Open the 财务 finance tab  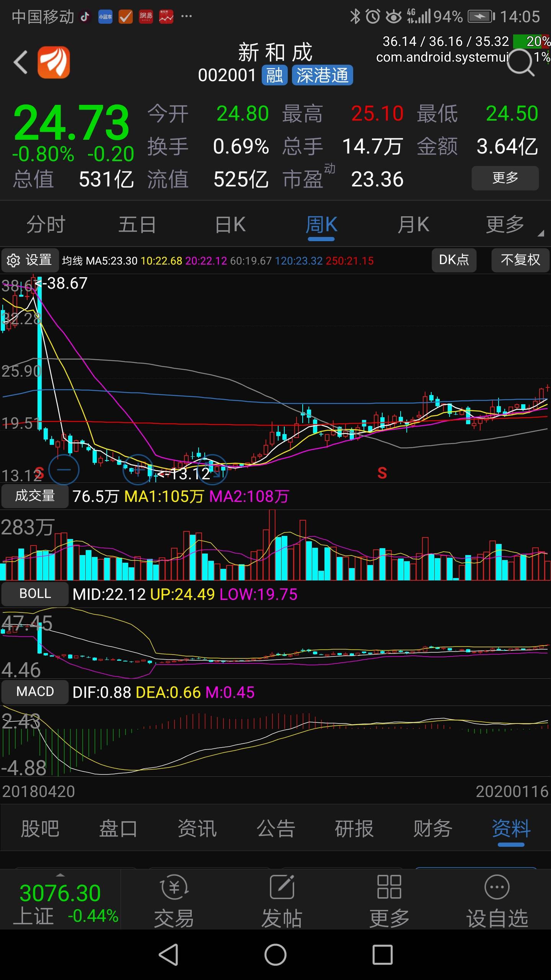[433, 829]
